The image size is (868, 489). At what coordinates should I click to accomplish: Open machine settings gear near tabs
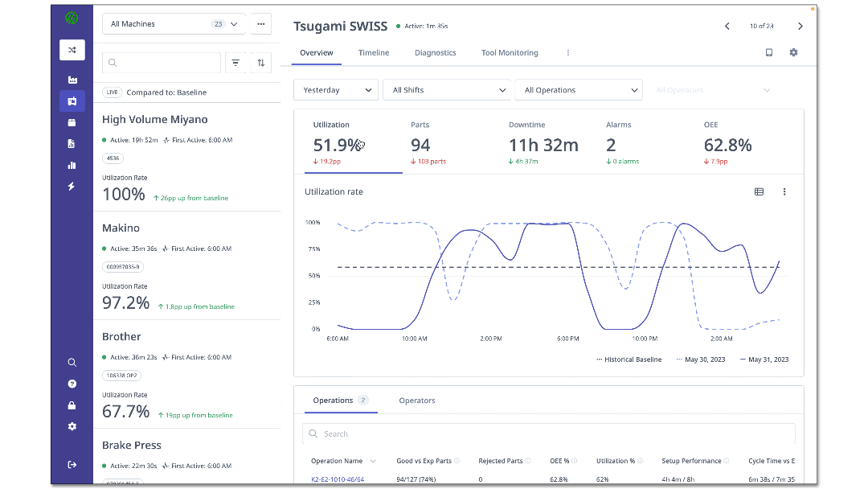(794, 52)
